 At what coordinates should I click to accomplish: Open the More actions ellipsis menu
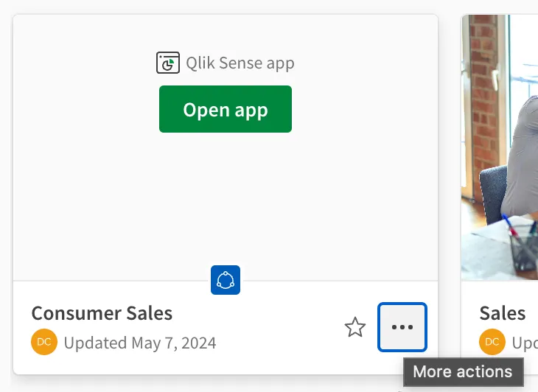click(402, 327)
